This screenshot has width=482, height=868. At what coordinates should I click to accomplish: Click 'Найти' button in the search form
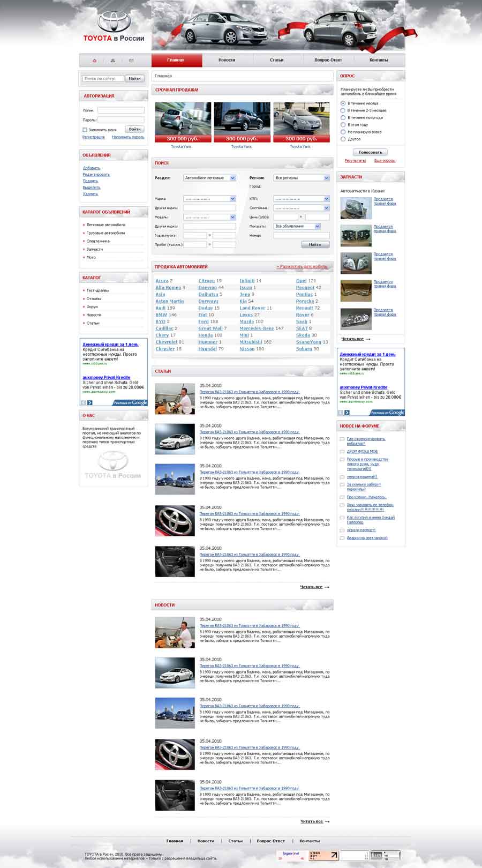point(315,244)
